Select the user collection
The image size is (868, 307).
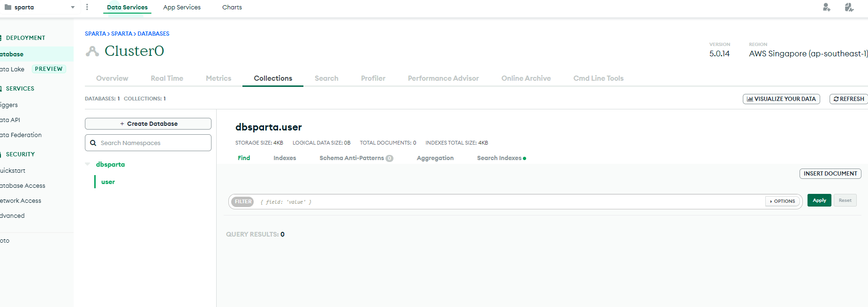[108, 182]
